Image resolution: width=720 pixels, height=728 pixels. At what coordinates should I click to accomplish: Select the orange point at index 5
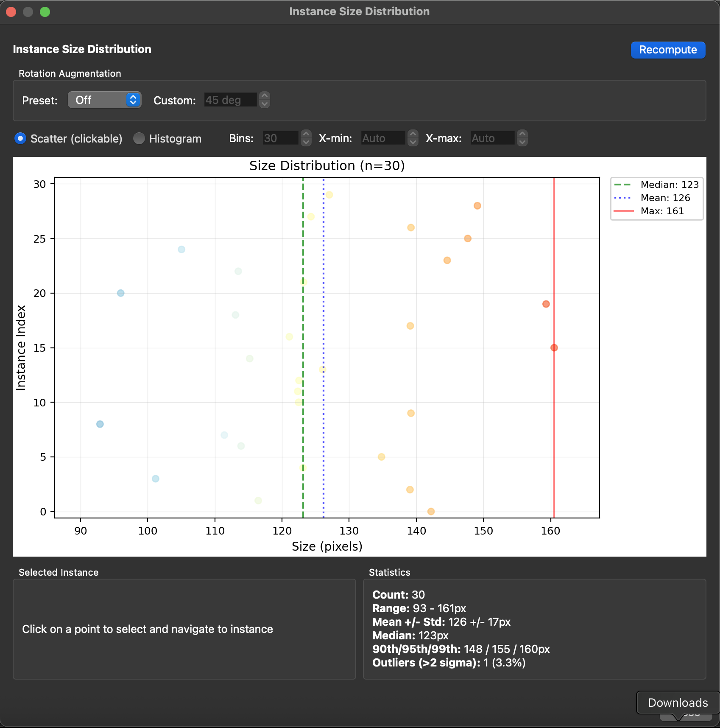point(381,457)
